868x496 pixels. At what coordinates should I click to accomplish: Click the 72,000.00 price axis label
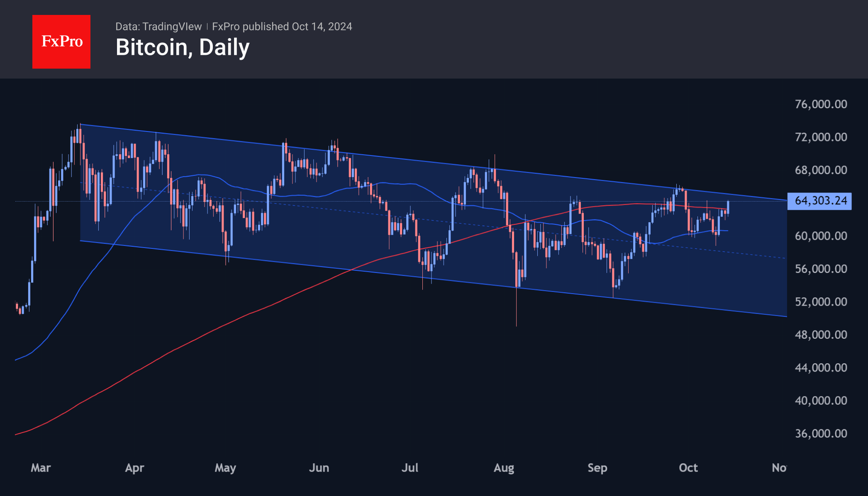821,137
